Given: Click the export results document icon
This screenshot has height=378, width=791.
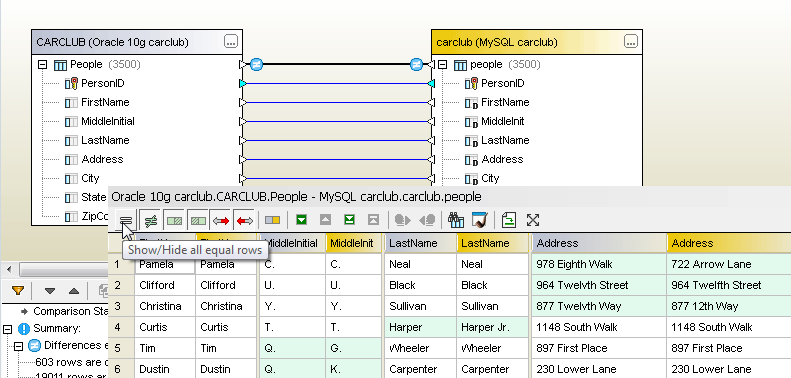Looking at the screenshot, I should coord(509,220).
